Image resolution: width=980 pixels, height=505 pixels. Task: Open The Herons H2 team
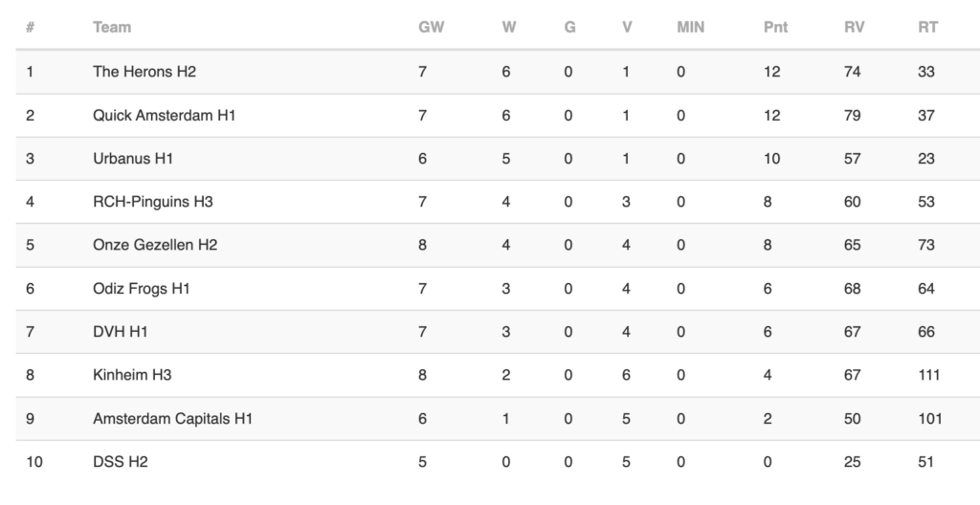tap(145, 72)
